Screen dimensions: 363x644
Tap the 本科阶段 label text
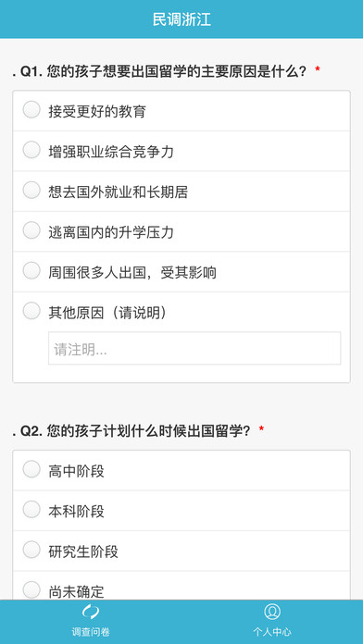(x=77, y=512)
